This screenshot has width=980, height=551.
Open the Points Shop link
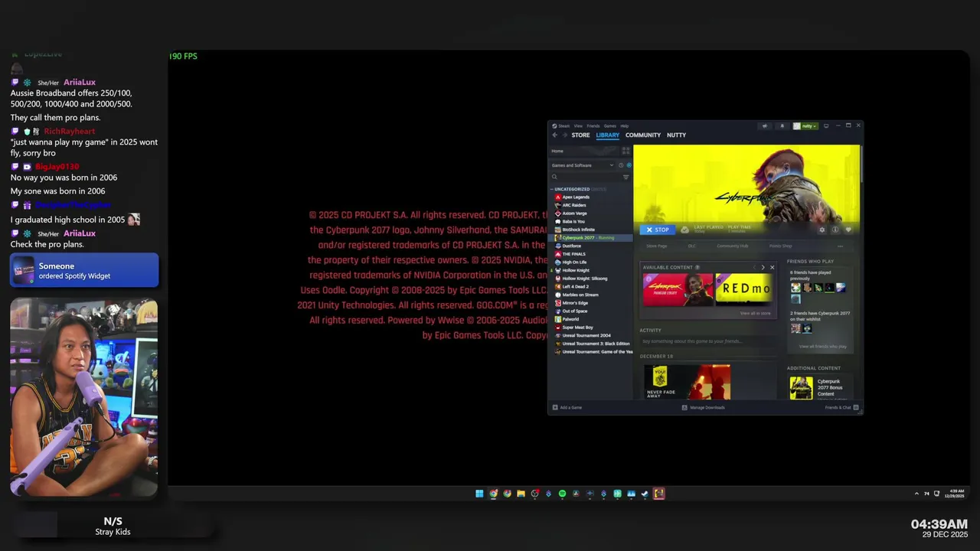pyautogui.click(x=781, y=246)
